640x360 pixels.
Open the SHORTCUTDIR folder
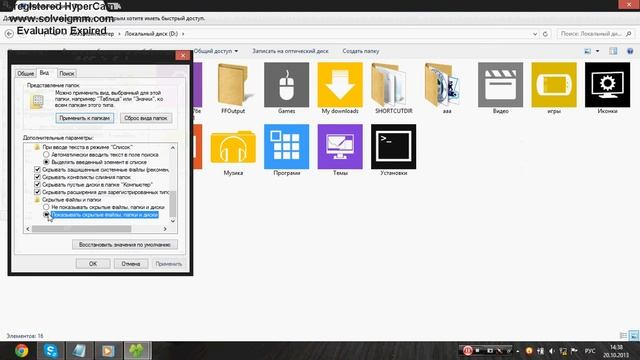point(393,87)
